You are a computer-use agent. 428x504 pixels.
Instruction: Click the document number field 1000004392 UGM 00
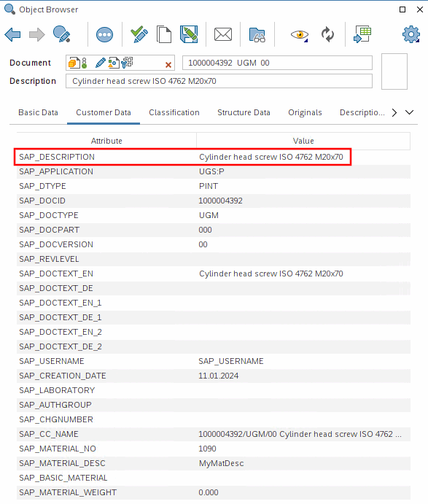[277, 63]
